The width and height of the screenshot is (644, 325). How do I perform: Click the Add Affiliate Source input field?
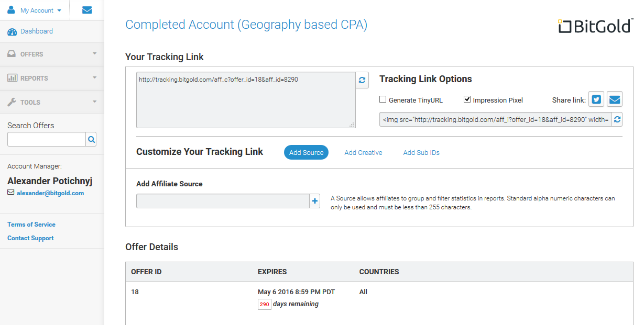click(223, 201)
